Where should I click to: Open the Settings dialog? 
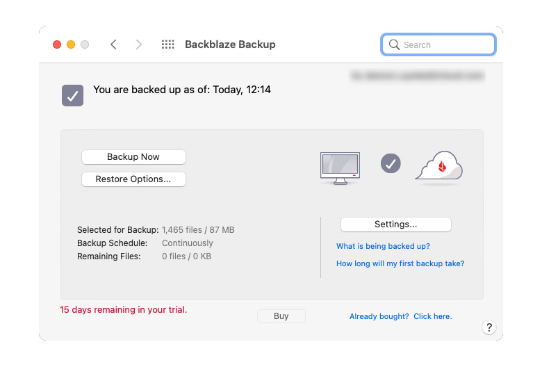395,224
